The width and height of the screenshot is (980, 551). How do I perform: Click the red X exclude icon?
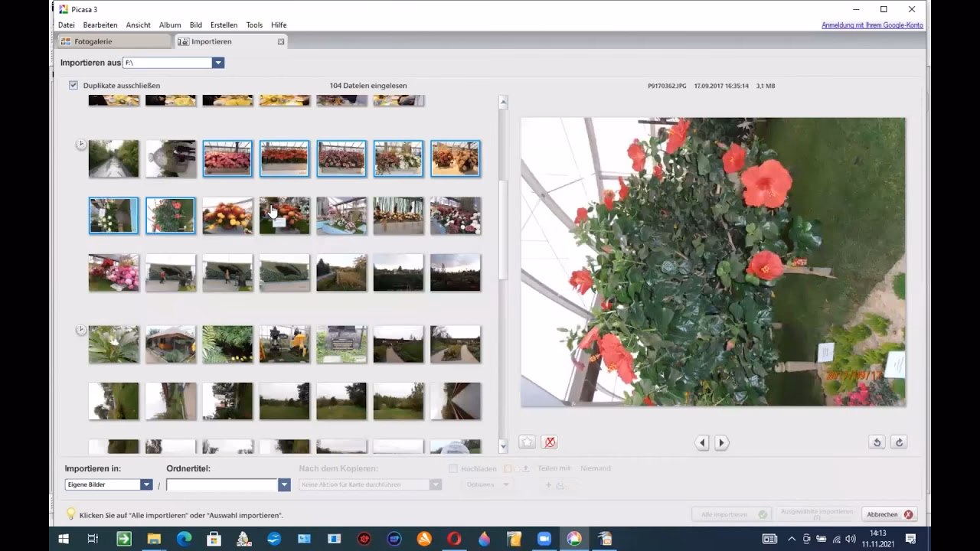549,442
